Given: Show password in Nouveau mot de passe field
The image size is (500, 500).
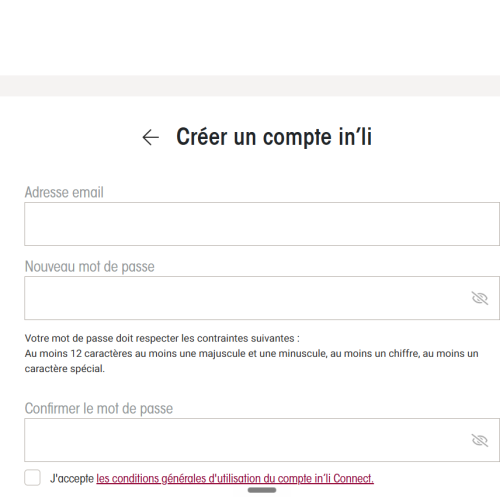Looking at the screenshot, I should pyautogui.click(x=480, y=298).
